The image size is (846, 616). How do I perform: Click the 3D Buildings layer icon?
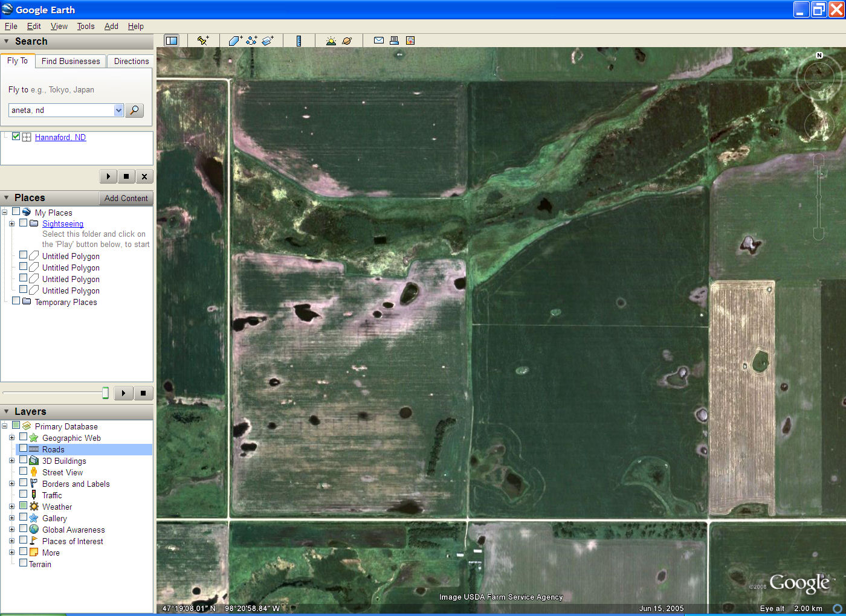coord(34,461)
